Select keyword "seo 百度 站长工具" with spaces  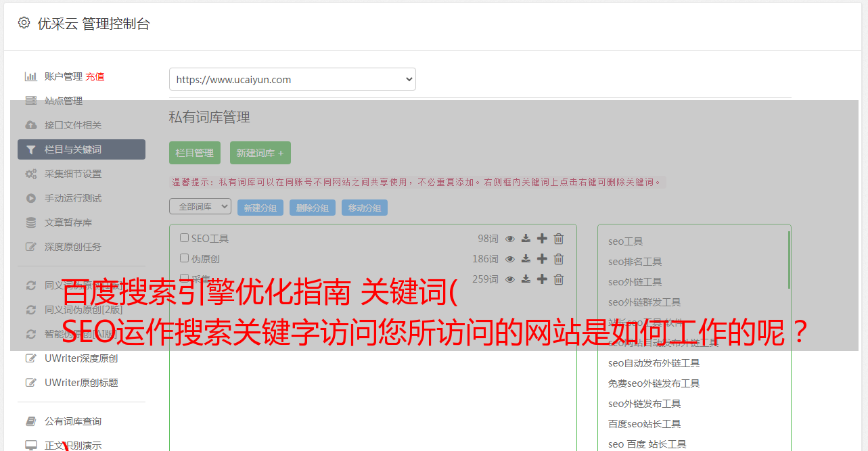pos(647,444)
